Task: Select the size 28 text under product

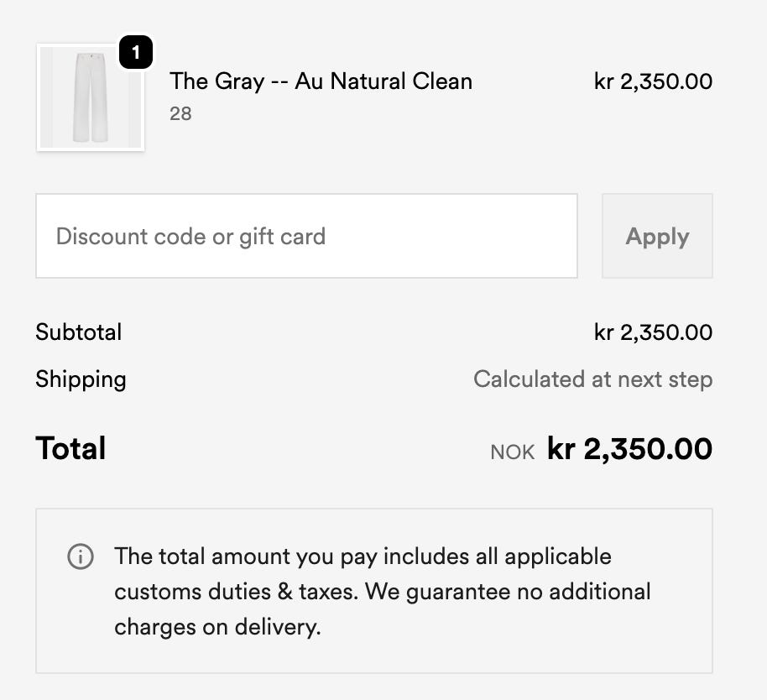Action: [x=180, y=113]
